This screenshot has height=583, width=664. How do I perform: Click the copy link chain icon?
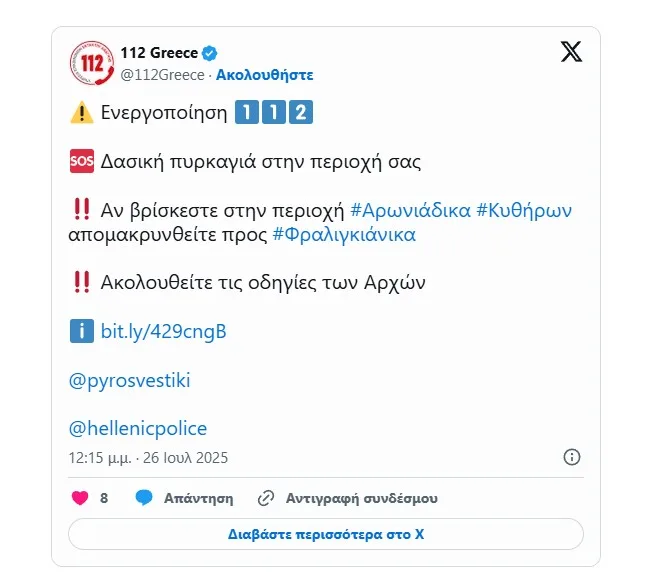(x=266, y=498)
